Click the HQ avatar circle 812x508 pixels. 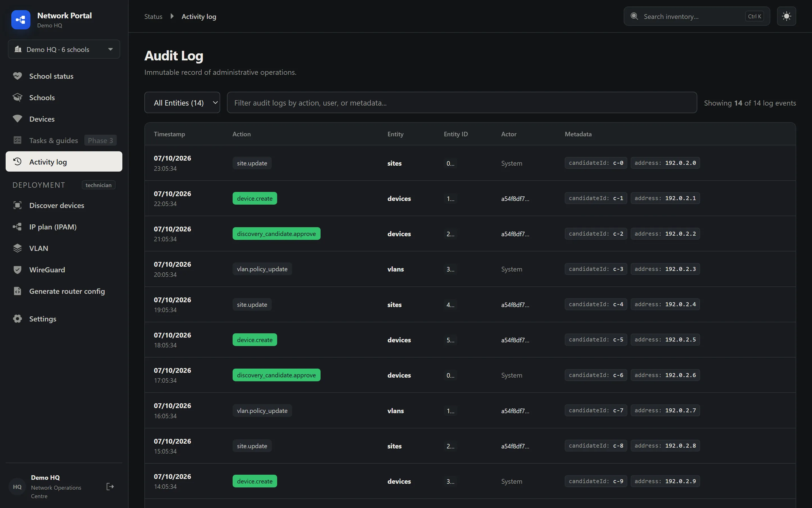(x=17, y=487)
